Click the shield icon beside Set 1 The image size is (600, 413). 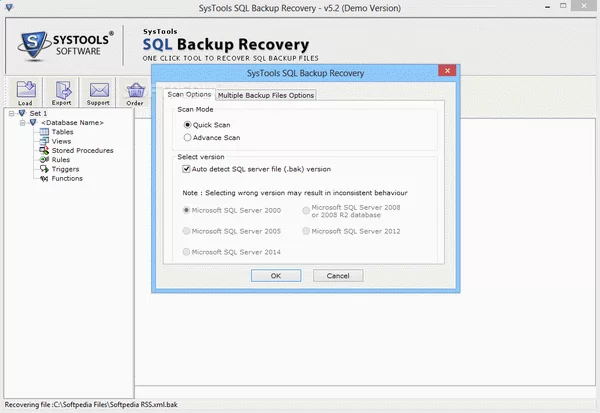pyautogui.click(x=22, y=113)
